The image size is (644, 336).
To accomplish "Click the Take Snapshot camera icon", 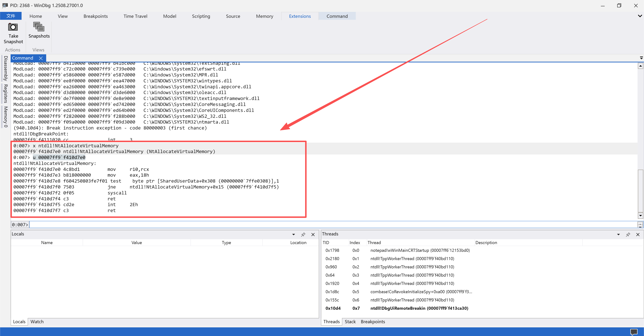I will (x=13, y=27).
